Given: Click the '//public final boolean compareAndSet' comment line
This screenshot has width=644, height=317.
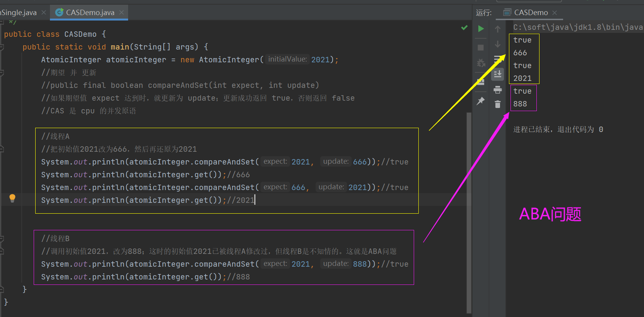Looking at the screenshot, I should (180, 85).
